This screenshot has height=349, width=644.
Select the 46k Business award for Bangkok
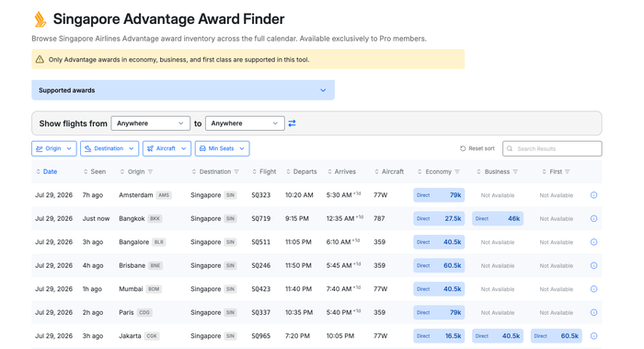coord(498,218)
